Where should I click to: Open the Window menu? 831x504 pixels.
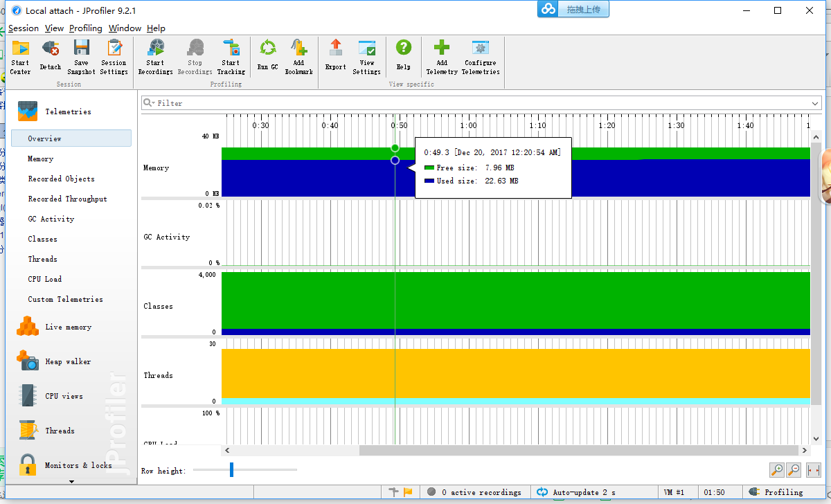pyautogui.click(x=125, y=28)
